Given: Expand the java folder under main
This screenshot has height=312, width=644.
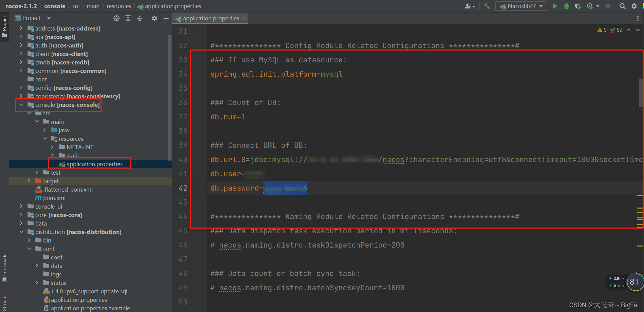Looking at the screenshot, I should tap(44, 130).
